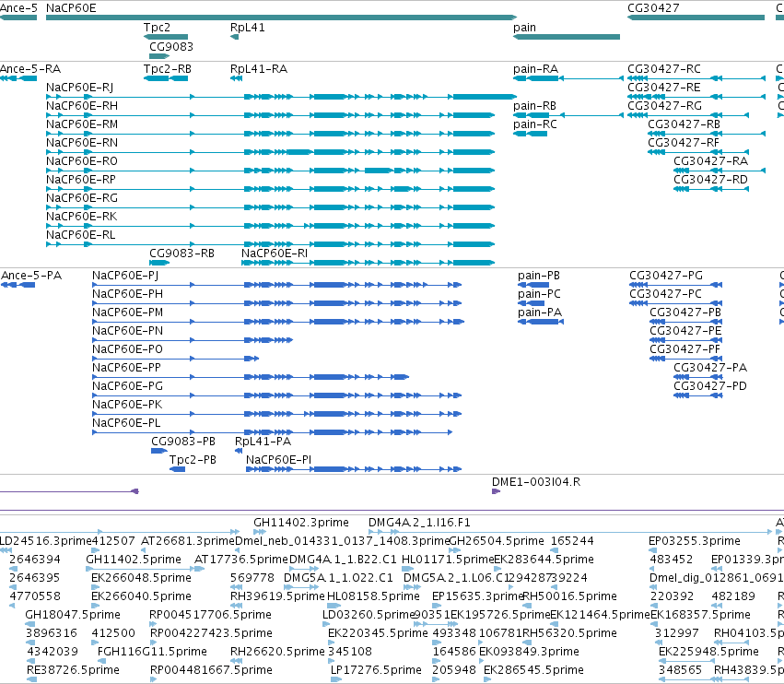Screen dimensions: 784x684
Task: Select the DMG4A.2_1.I16.F1 EST label
Action: click(419, 523)
